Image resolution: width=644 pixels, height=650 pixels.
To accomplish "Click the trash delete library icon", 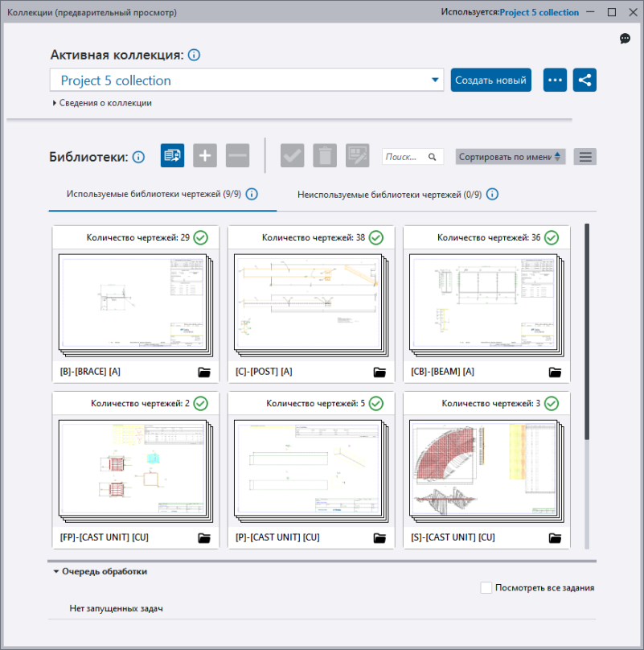I will coord(325,156).
